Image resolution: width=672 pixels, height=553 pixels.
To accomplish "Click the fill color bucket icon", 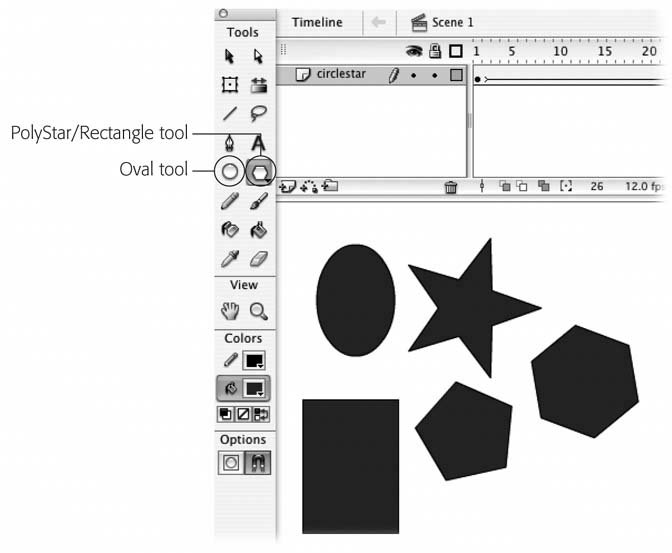I will 231,388.
